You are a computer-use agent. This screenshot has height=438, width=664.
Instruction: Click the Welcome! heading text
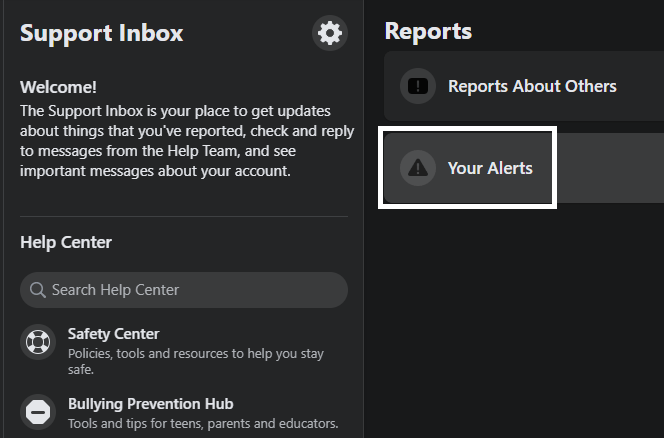pos(58,87)
